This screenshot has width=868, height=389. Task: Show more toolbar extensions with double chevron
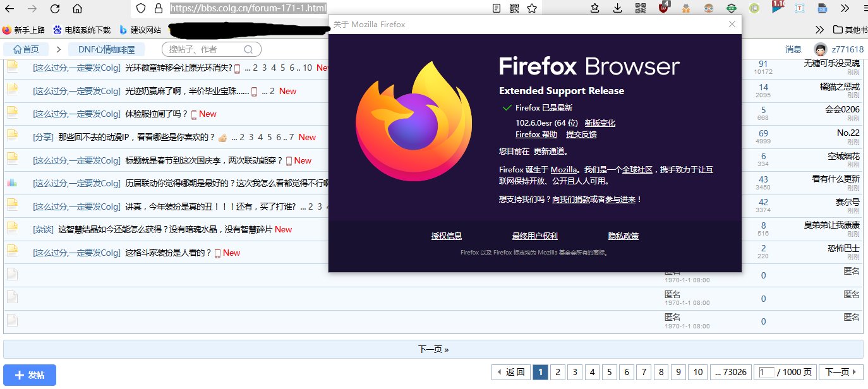845,8
